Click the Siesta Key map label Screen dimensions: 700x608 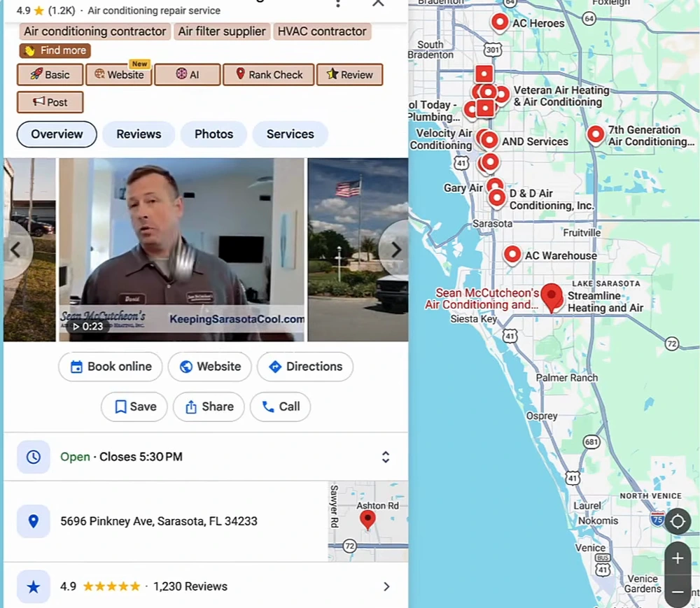coord(474,319)
